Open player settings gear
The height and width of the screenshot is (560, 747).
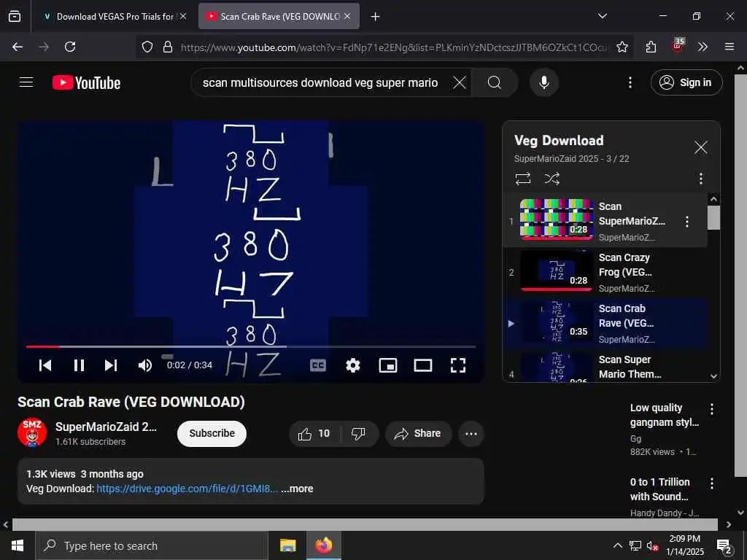[x=353, y=365]
